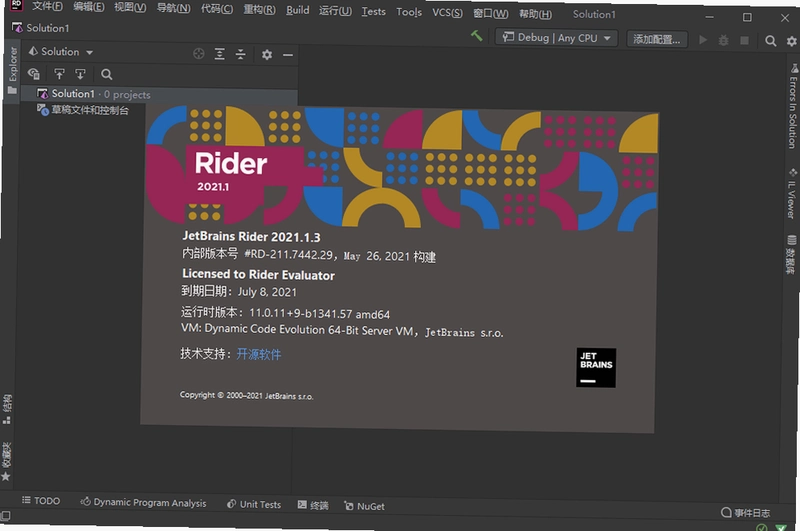This screenshot has height=531, width=800.
Task: Open the 数据库 side tab
Action: coord(790,255)
